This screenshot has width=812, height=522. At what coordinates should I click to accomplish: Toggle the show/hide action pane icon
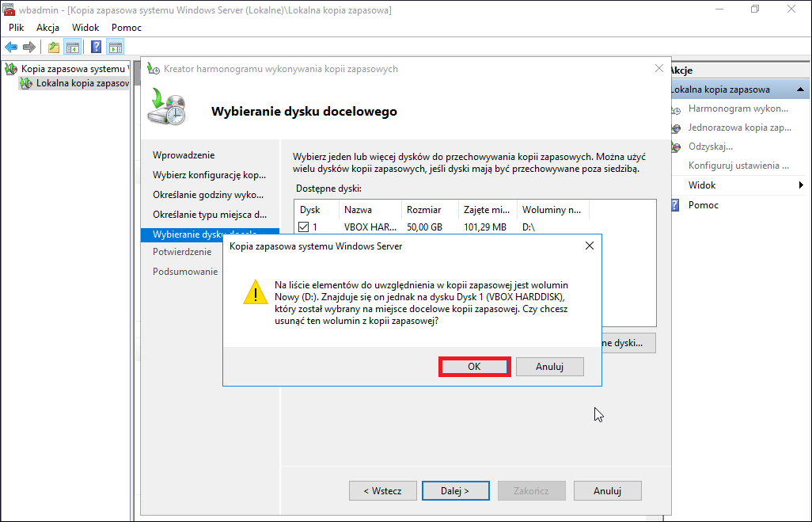pos(116,48)
